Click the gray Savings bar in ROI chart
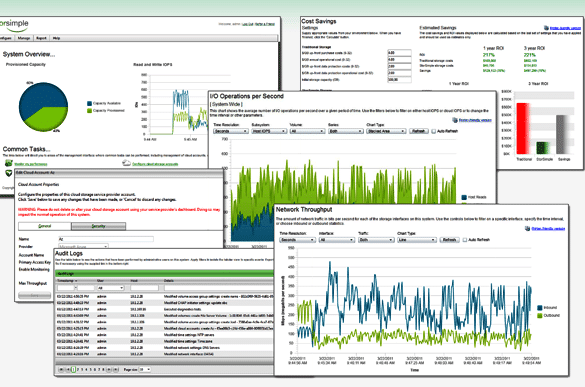 [x=563, y=135]
